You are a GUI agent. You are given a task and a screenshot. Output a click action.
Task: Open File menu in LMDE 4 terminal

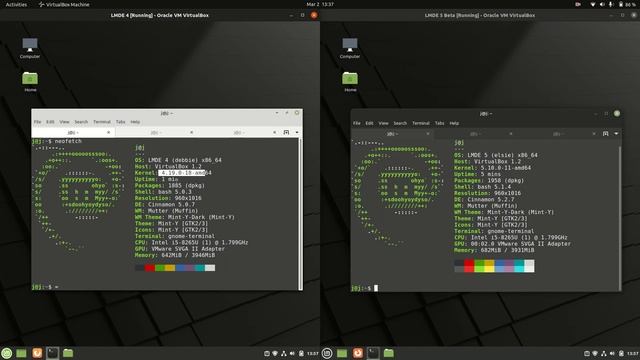[38, 122]
